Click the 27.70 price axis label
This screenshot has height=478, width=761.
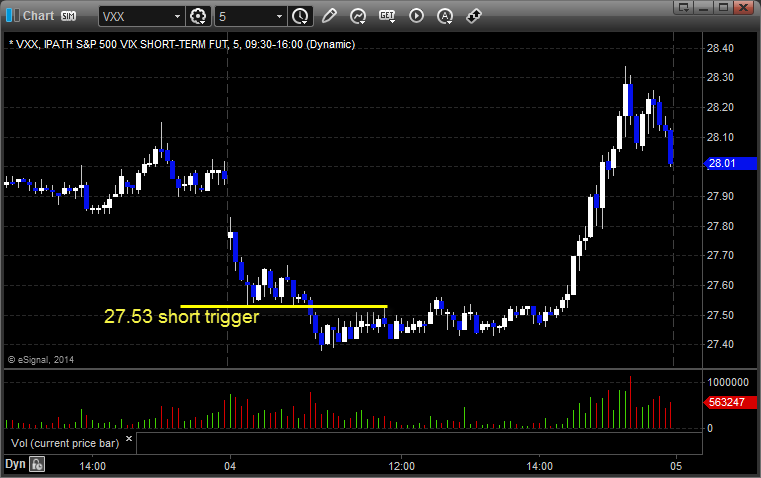coord(720,255)
